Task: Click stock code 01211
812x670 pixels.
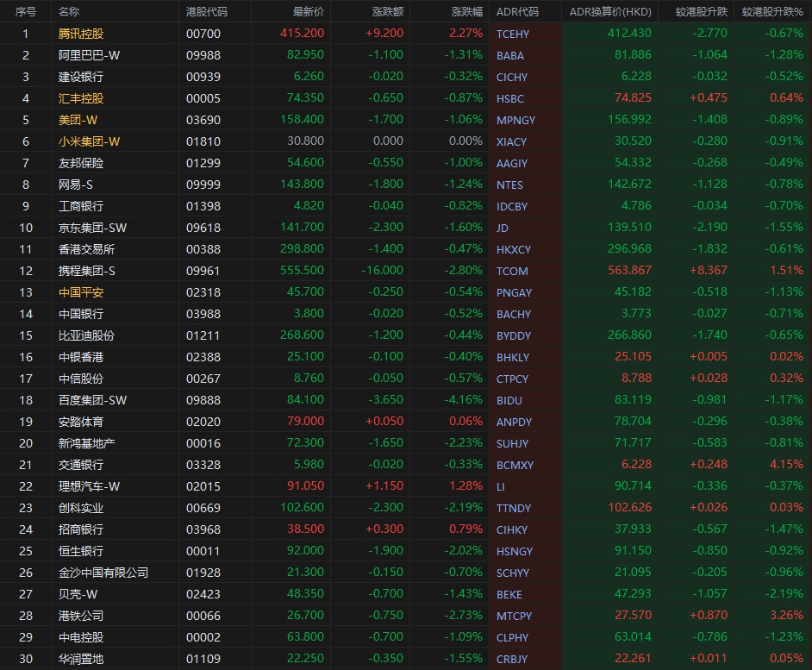Action: pyautogui.click(x=203, y=335)
